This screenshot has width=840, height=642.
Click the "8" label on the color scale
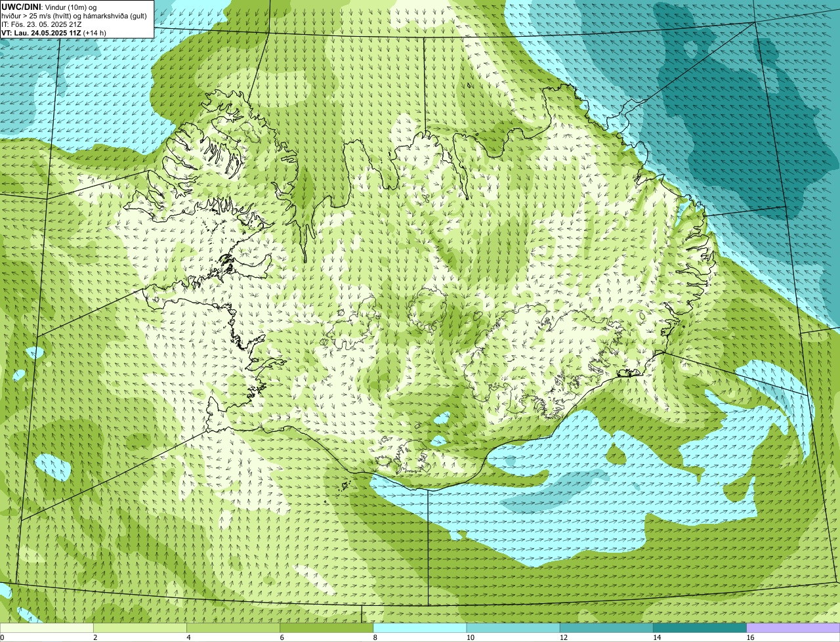point(375,637)
